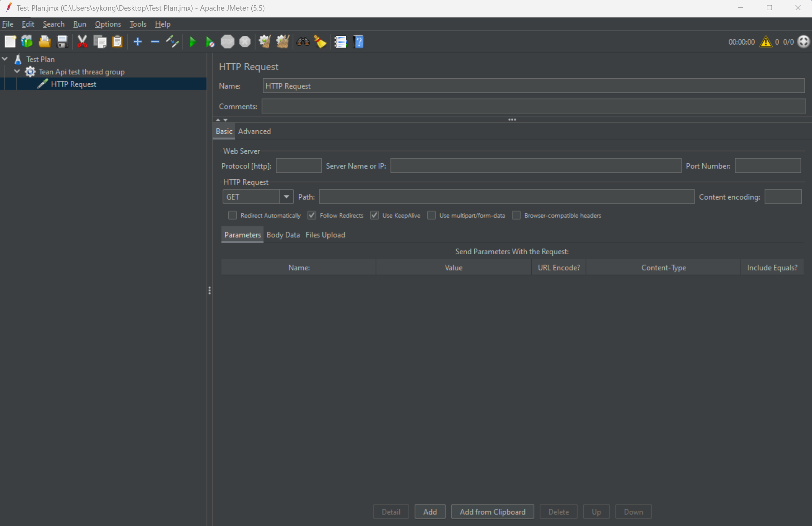Click the Protocol input field
The image size is (812, 526).
pos(298,165)
